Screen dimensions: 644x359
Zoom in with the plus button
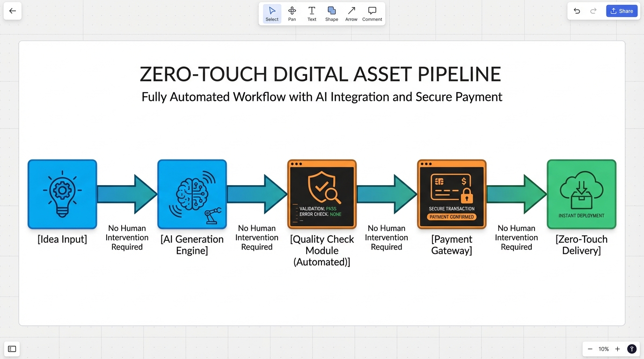click(617, 349)
